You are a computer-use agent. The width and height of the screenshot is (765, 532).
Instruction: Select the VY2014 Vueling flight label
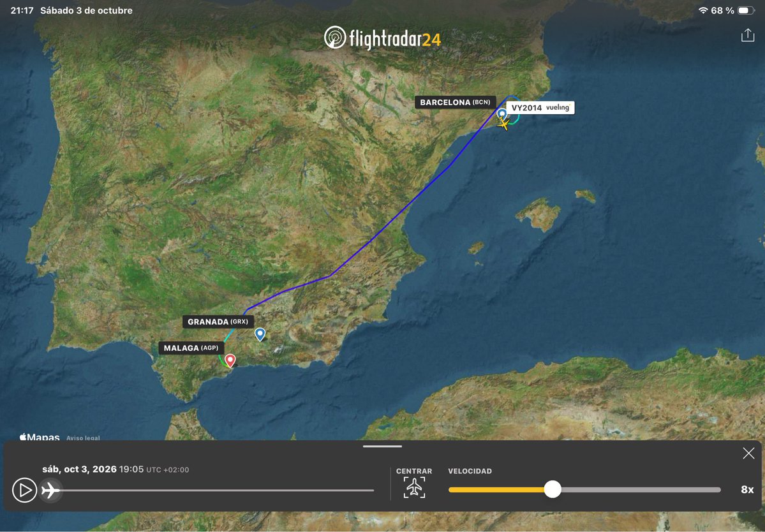click(x=540, y=108)
